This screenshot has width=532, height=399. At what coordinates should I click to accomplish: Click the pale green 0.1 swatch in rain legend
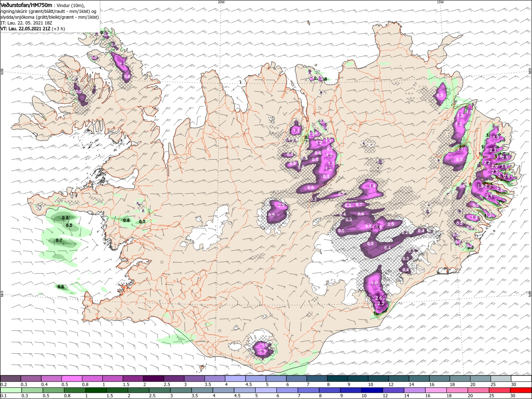pos(11,390)
